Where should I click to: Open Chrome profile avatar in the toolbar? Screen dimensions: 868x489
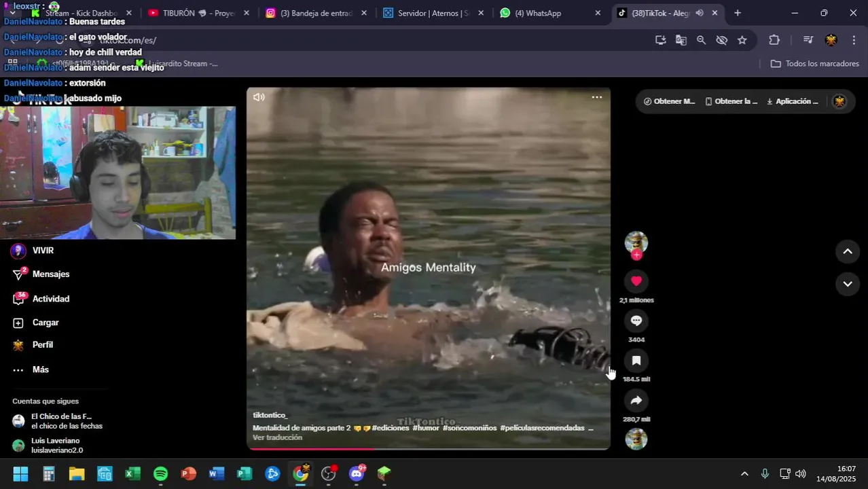[x=831, y=40]
